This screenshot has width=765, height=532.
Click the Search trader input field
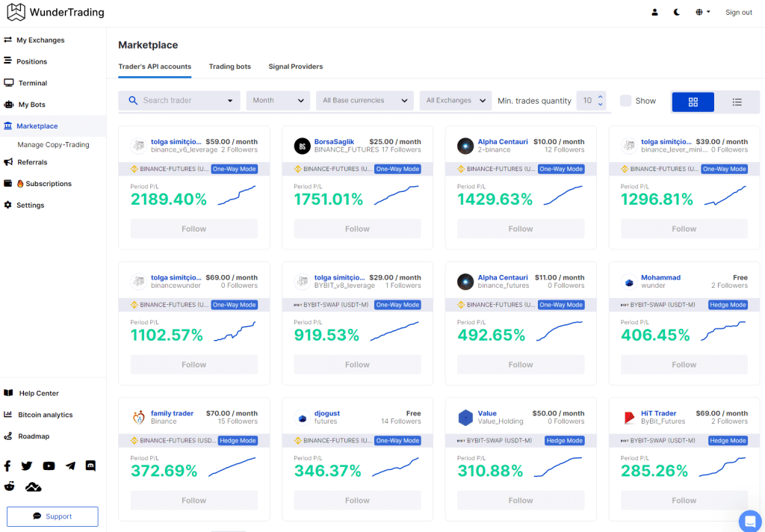pyautogui.click(x=172, y=100)
